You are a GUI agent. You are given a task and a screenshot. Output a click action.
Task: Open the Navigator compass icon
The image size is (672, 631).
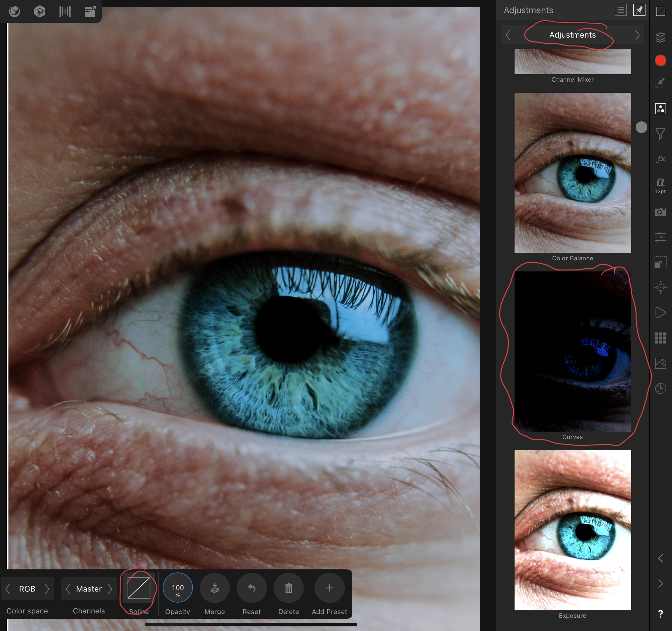(x=660, y=287)
